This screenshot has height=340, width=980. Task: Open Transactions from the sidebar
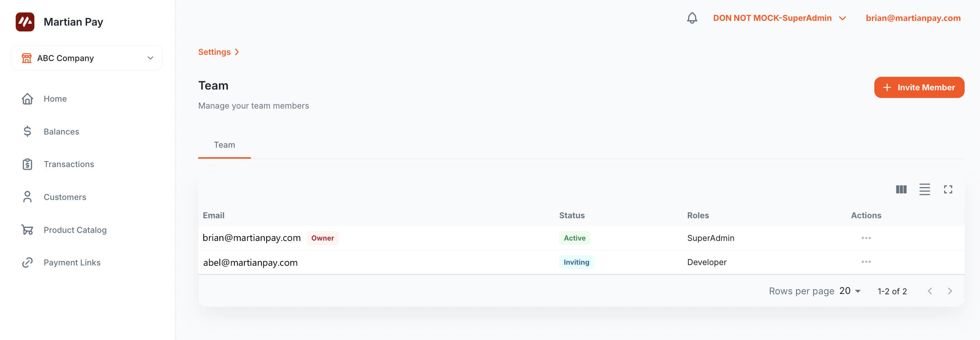coord(68,164)
